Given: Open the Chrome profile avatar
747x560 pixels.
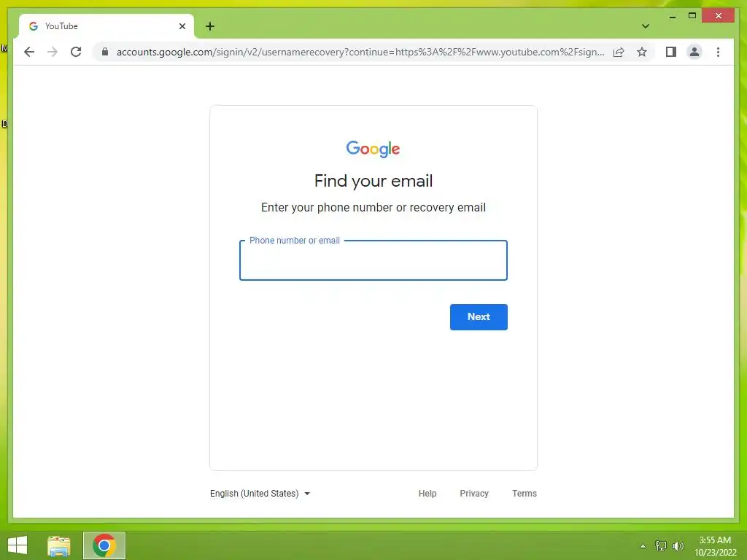Looking at the screenshot, I should pyautogui.click(x=694, y=52).
